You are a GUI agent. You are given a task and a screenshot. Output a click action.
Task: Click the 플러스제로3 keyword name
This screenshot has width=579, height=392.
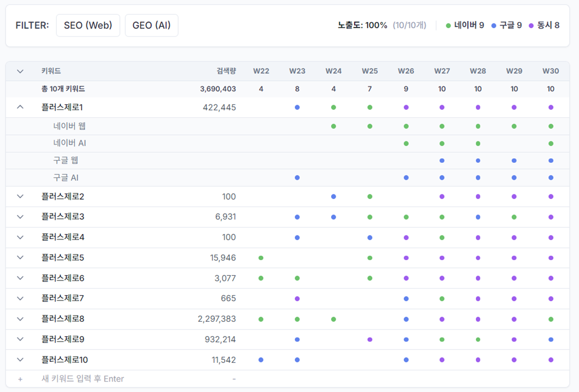(x=63, y=217)
